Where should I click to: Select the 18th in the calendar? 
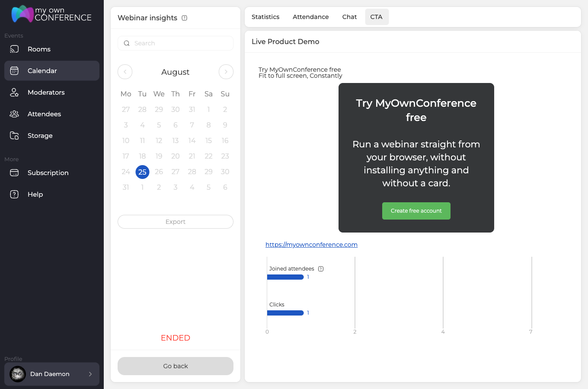tap(142, 156)
